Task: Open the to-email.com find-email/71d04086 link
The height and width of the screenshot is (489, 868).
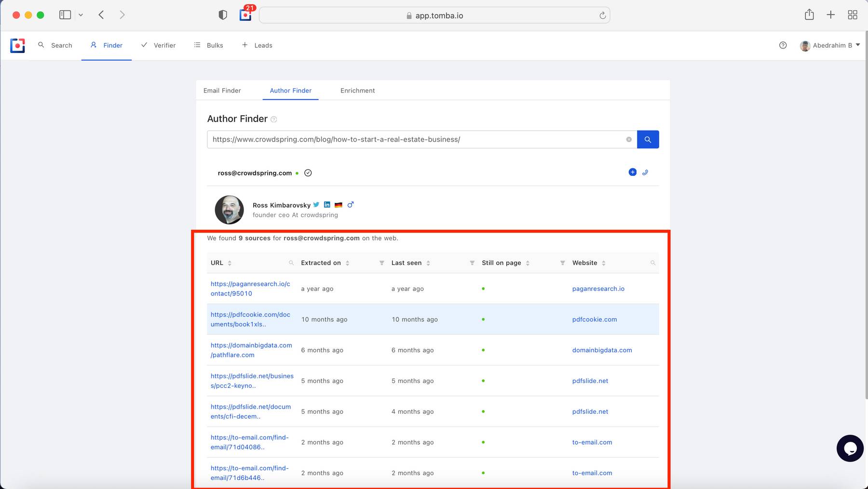Action: pos(249,442)
